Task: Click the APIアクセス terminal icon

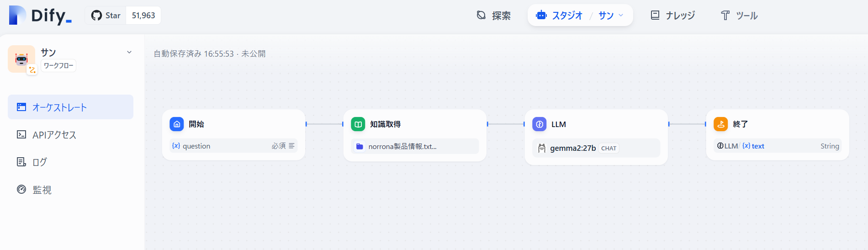Action: [21, 134]
